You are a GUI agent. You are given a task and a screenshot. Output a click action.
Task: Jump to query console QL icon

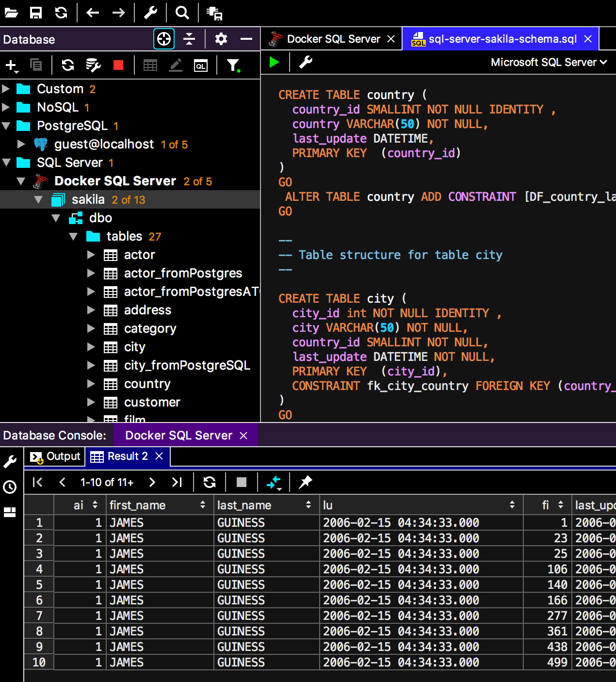tap(200, 65)
